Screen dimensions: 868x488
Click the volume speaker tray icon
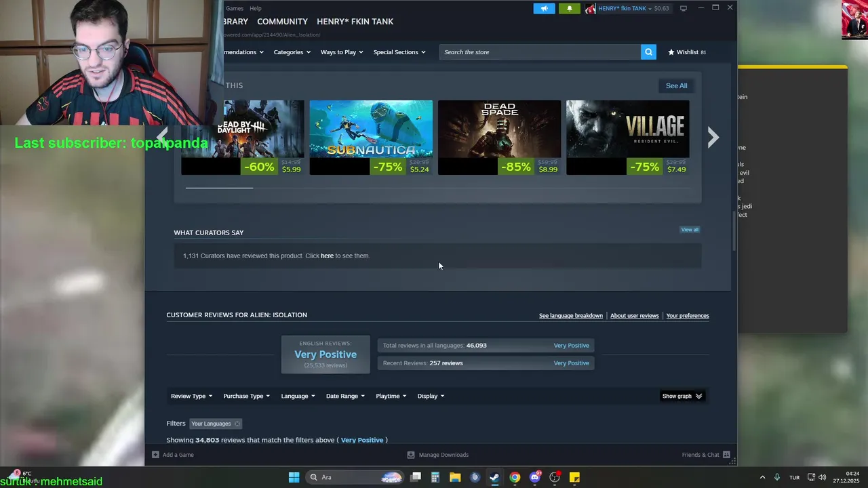(823, 477)
